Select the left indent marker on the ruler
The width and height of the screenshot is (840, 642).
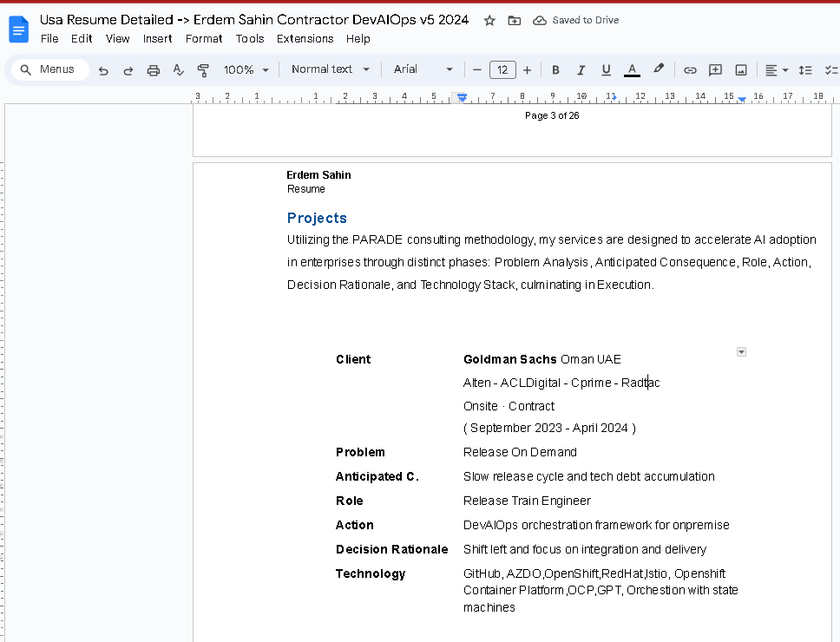(462, 97)
